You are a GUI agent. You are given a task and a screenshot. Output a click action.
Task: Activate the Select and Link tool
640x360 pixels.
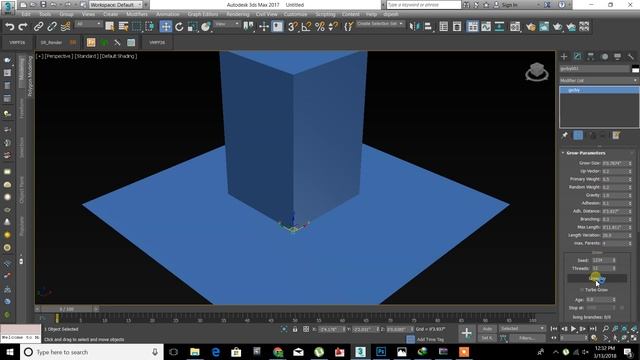pyautogui.click(x=38, y=27)
